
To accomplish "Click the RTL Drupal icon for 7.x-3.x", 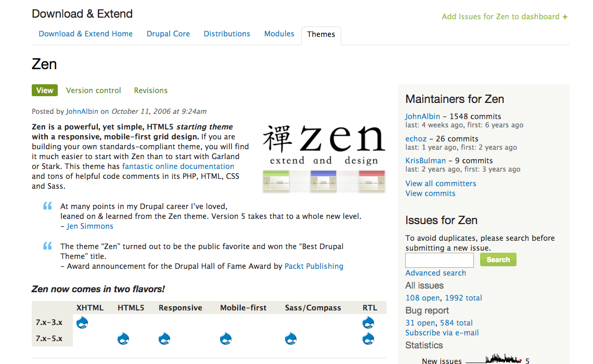I will pos(368,323).
